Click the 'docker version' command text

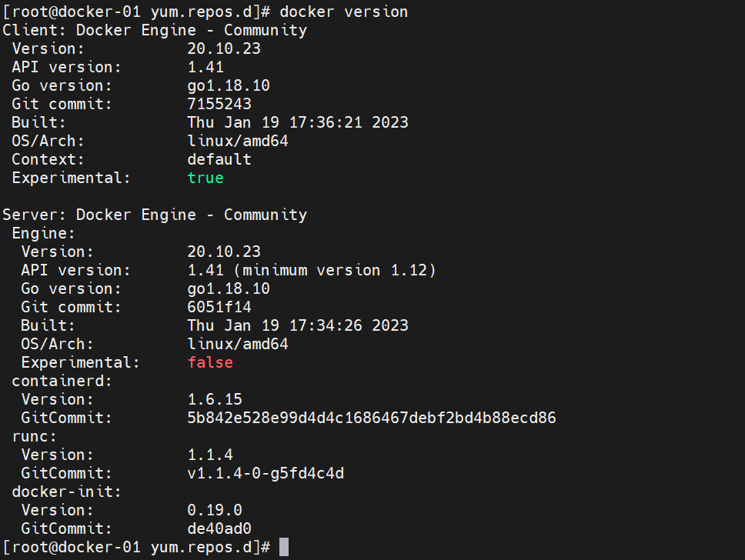[343, 12]
